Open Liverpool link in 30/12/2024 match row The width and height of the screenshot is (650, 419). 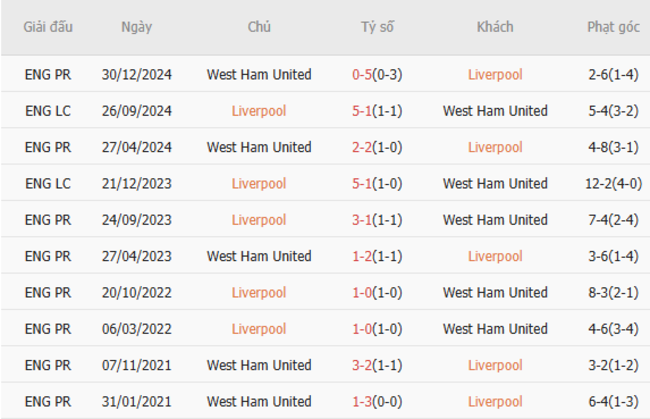point(495,75)
